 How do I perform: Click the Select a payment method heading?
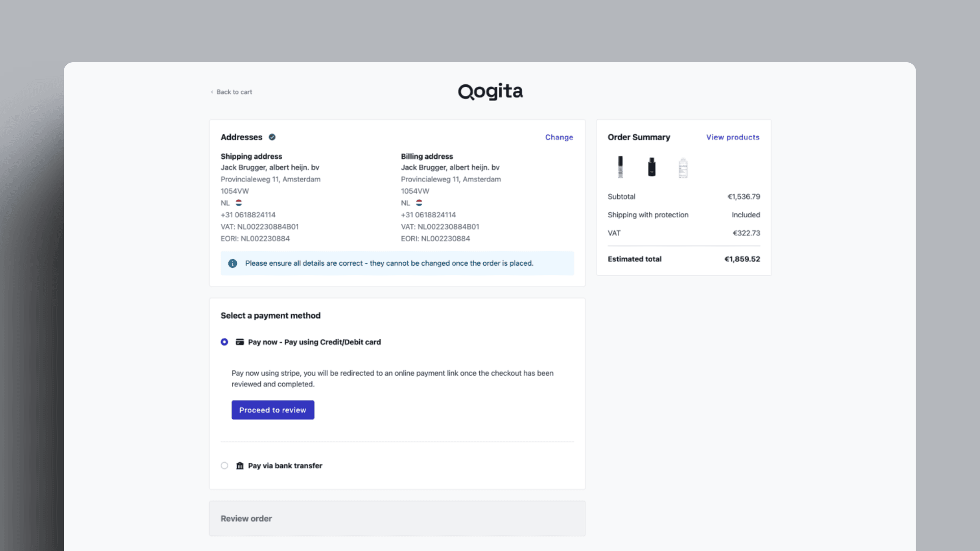[x=271, y=315]
